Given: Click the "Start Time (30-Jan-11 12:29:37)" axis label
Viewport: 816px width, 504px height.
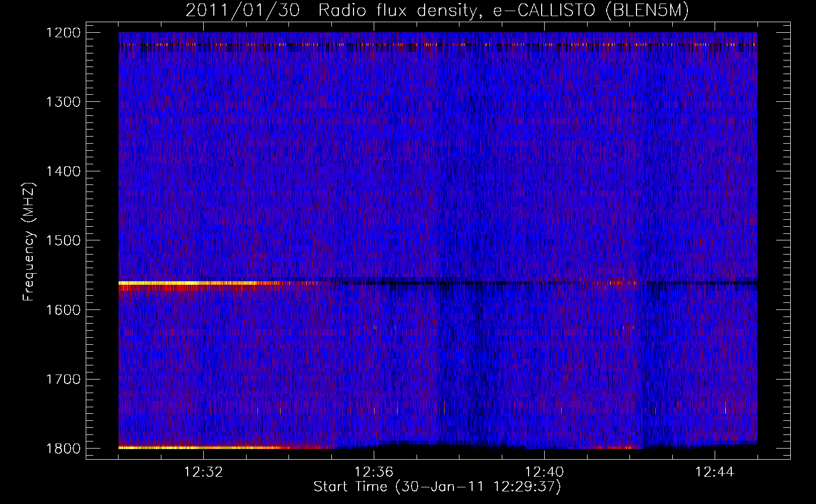Looking at the screenshot, I should 437,487.
